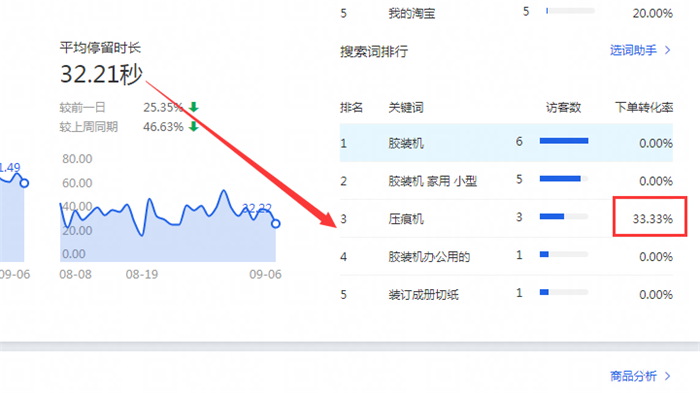Click the highlighted 33.33% conversion rate
Image resolution: width=700 pixels, height=393 pixels.
pyautogui.click(x=652, y=219)
